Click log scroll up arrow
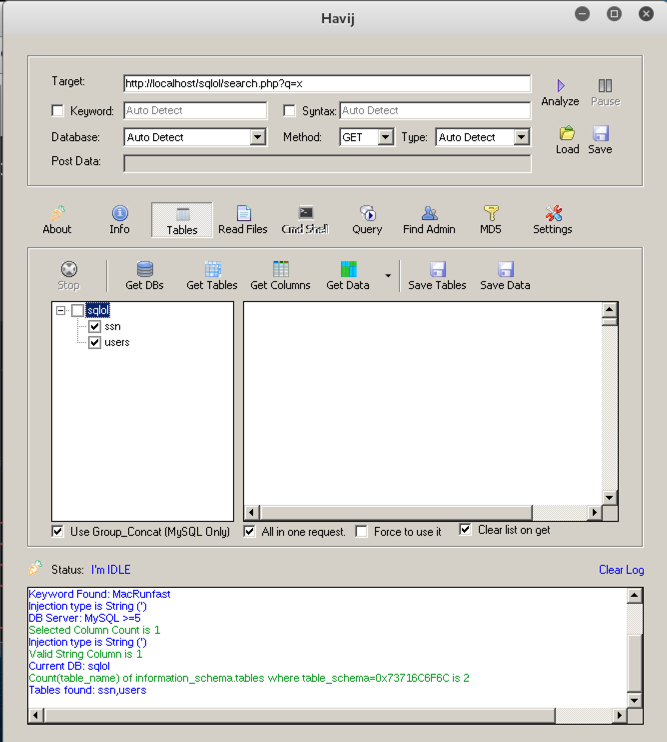 pyautogui.click(x=634, y=595)
